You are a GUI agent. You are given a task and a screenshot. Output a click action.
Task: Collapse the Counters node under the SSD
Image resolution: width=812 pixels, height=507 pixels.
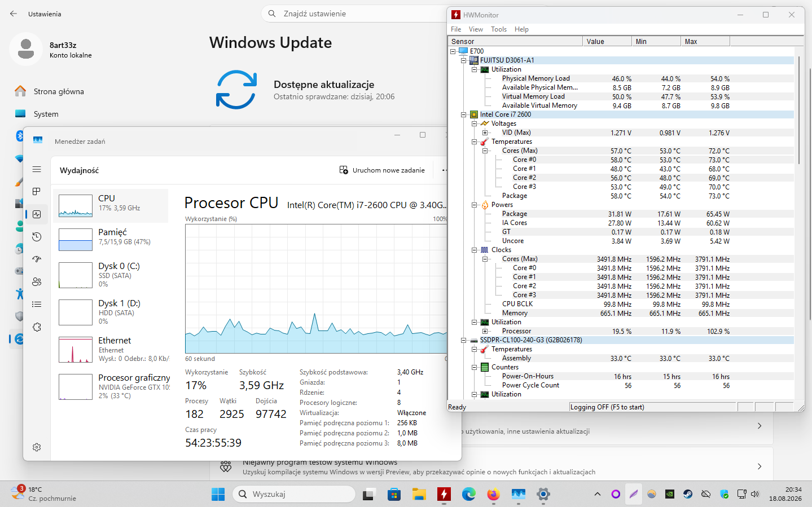click(475, 367)
